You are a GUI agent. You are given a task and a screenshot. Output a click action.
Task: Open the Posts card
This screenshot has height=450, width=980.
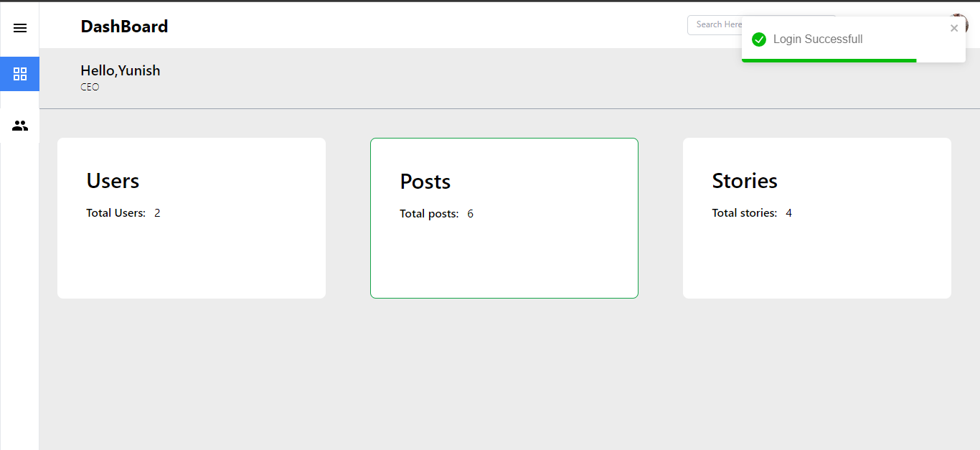[504, 217]
